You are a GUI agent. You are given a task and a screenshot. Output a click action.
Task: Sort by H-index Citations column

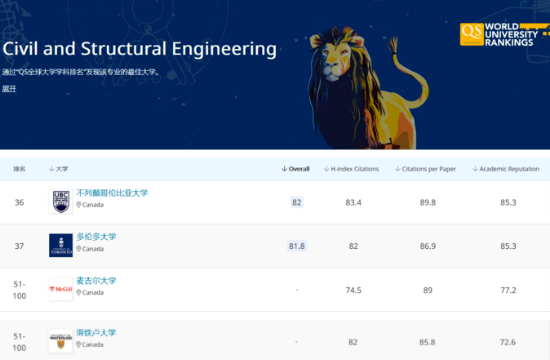[x=351, y=169]
